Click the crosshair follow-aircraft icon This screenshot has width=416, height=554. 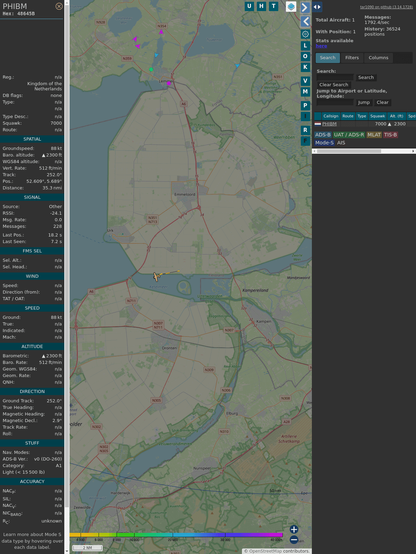[305, 34]
